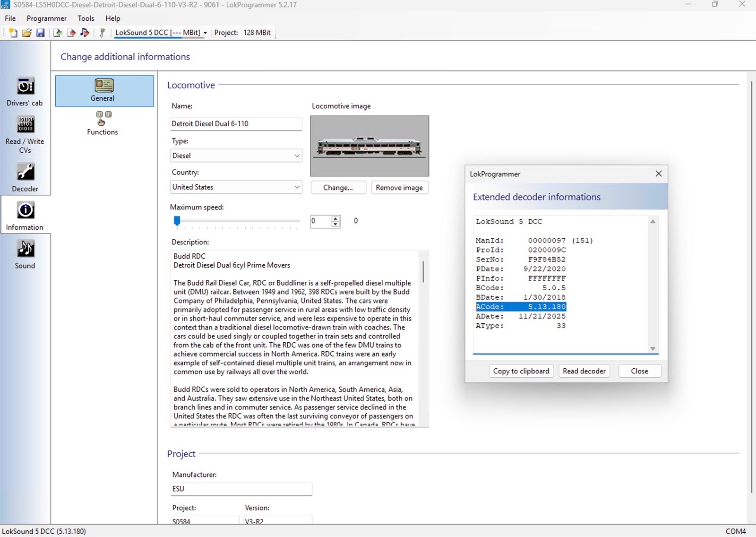Open the Read / Write CVs section
Screen dimensions: 756x537
click(25, 135)
